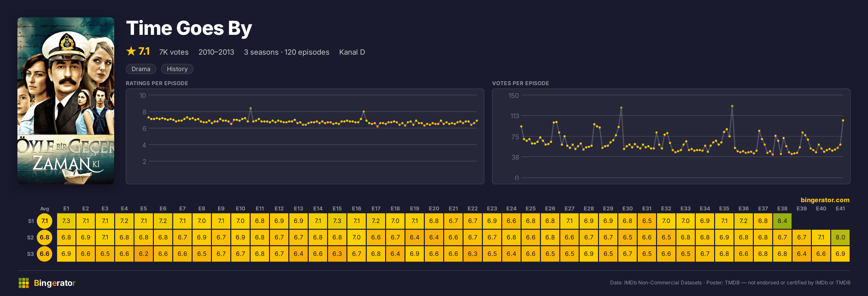Click the S3 row label

pyautogui.click(x=30, y=254)
